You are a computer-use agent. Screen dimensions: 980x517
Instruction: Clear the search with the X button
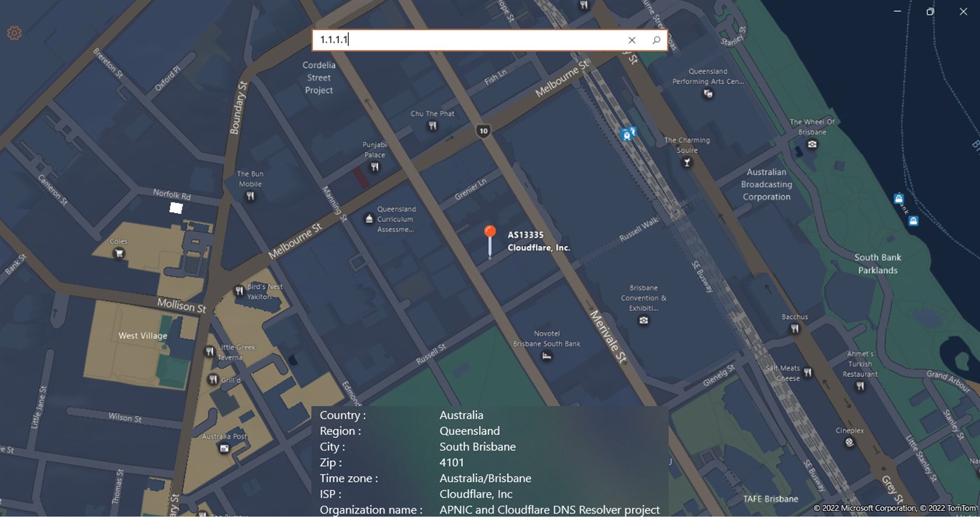(x=631, y=40)
